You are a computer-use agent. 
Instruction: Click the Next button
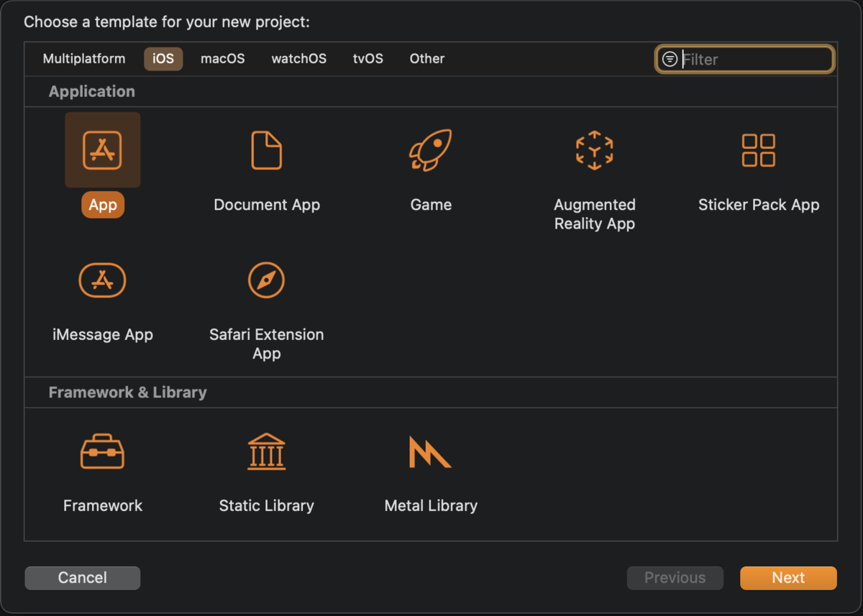[x=788, y=578]
